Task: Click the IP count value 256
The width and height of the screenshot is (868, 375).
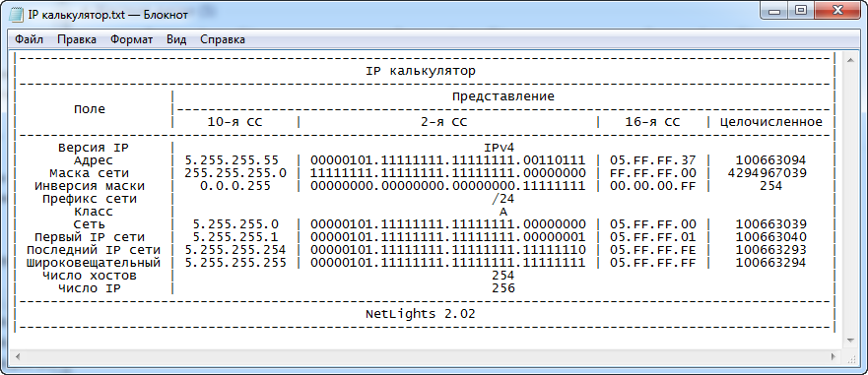Action: [503, 287]
